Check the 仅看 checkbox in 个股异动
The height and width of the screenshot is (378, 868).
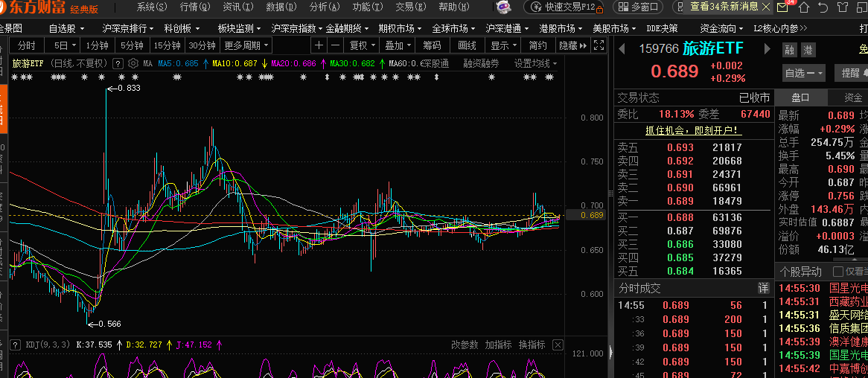pos(838,271)
